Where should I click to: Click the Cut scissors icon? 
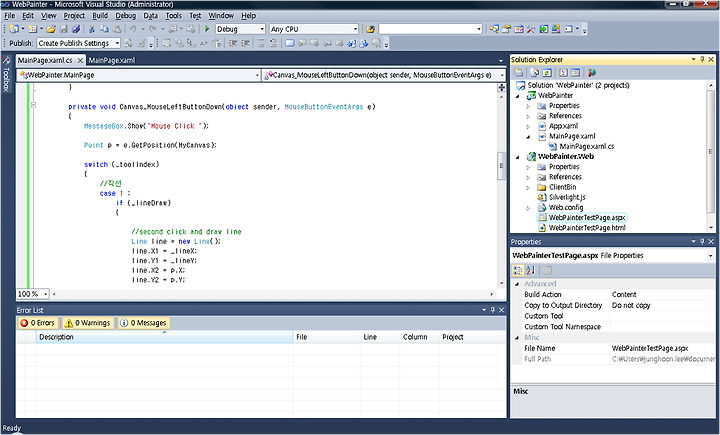(x=92, y=29)
